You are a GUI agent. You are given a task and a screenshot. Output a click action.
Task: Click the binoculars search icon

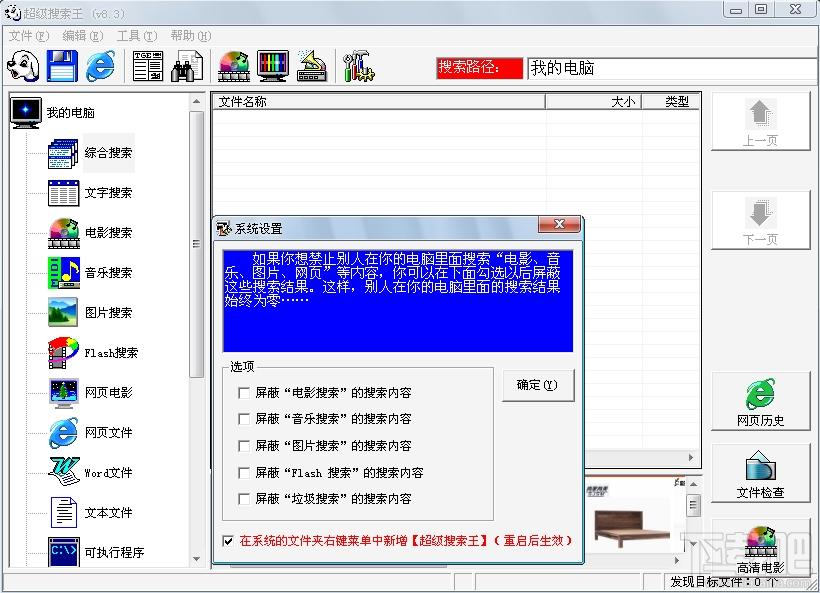click(187, 66)
